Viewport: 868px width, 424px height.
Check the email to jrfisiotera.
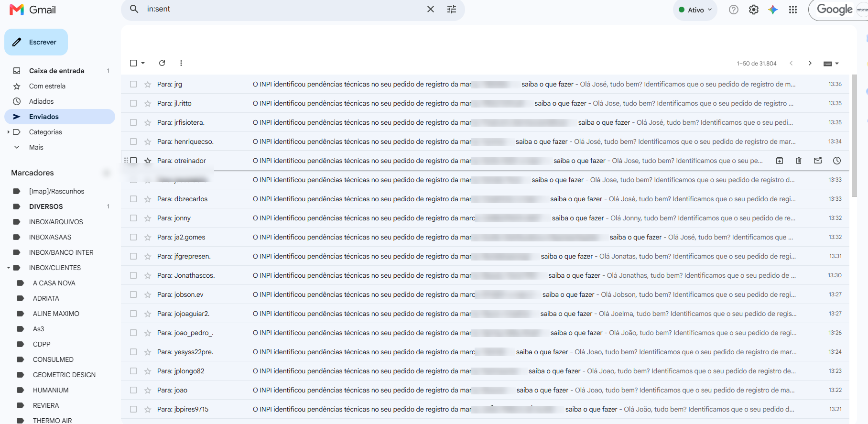click(x=133, y=122)
